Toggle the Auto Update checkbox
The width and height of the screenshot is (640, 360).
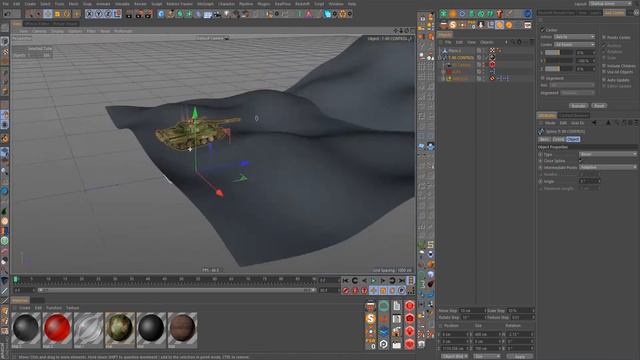[x=604, y=80]
